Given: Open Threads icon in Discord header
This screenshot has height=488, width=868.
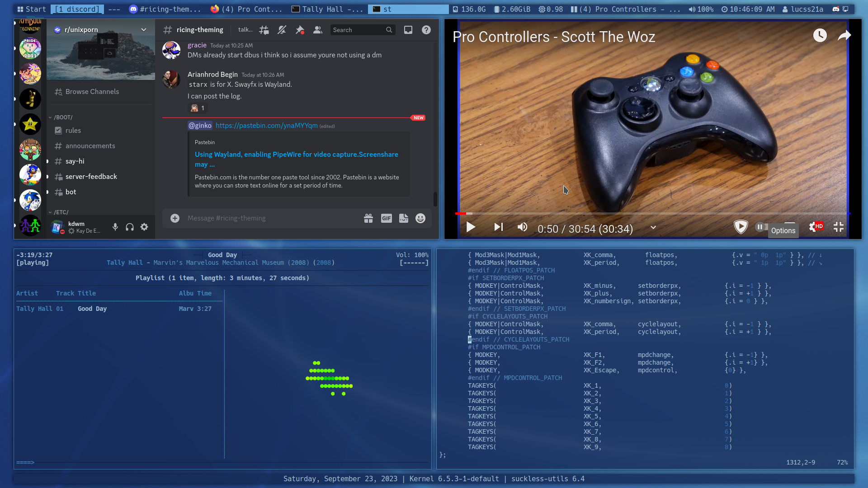Looking at the screenshot, I should click(264, 30).
